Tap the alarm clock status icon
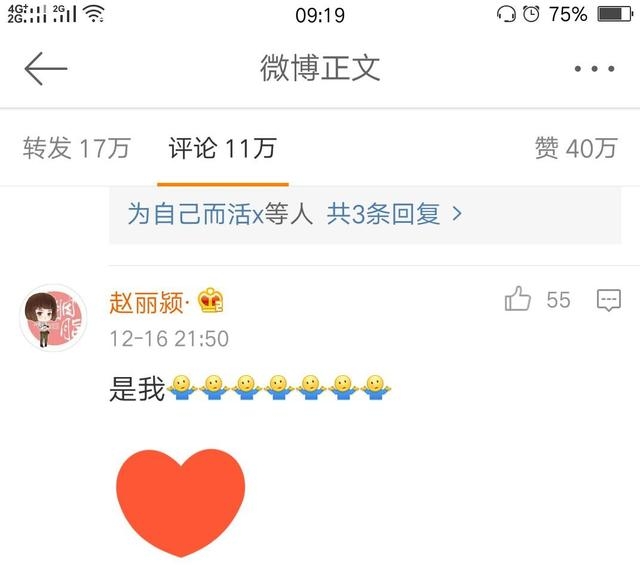This screenshot has height=582, width=640. pos(531,14)
